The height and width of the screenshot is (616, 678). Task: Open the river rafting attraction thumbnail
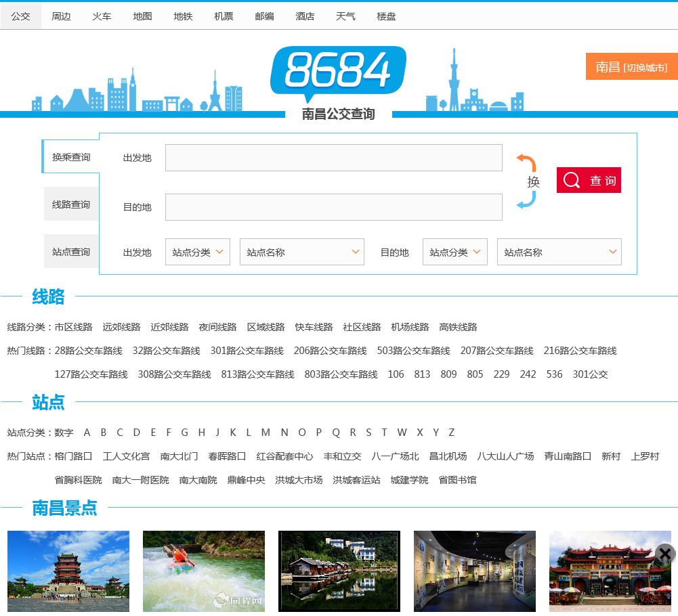[204, 571]
